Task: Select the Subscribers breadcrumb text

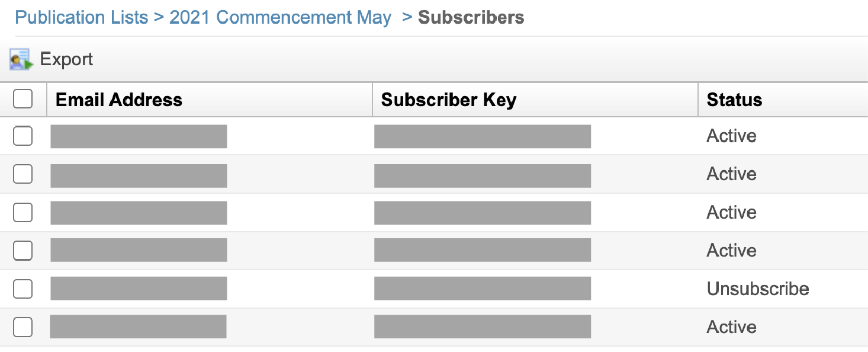Action: [x=471, y=17]
